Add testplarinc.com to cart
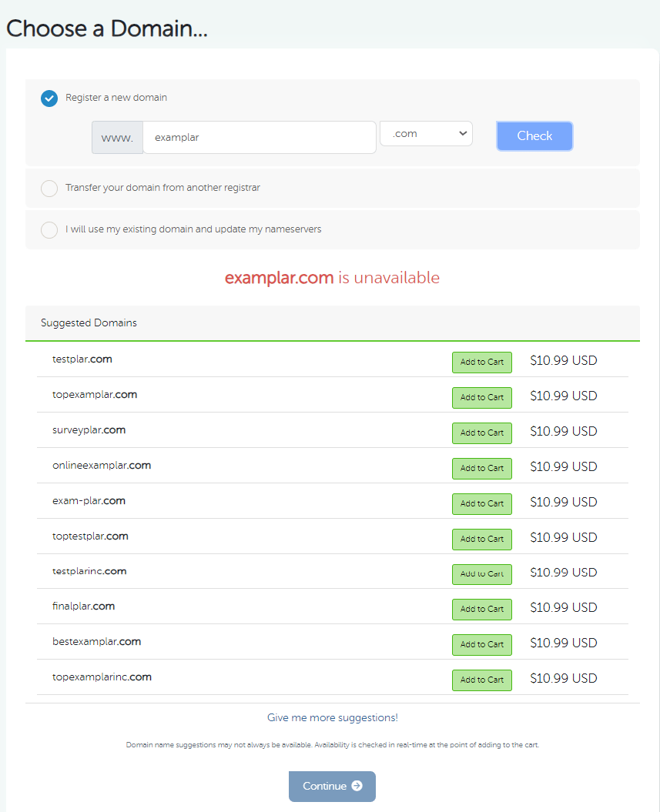 [481, 574]
